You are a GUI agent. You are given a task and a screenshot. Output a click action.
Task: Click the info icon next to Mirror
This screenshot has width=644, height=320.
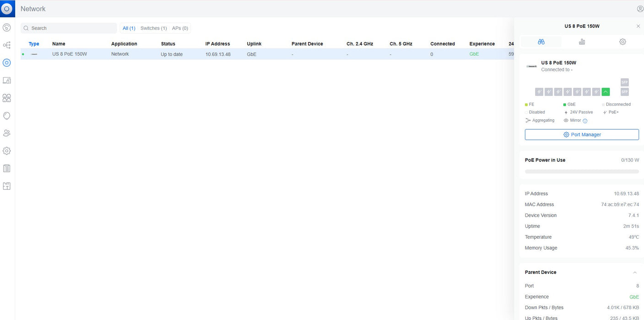click(585, 121)
